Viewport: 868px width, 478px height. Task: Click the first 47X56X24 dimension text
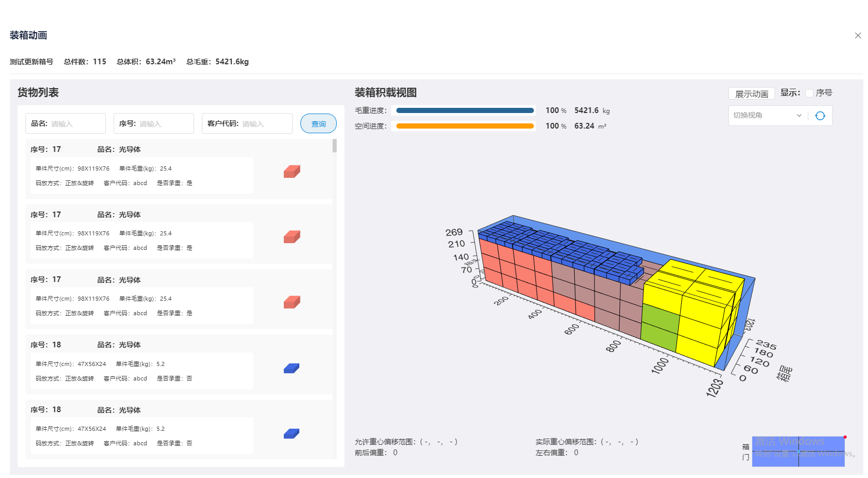click(92, 364)
